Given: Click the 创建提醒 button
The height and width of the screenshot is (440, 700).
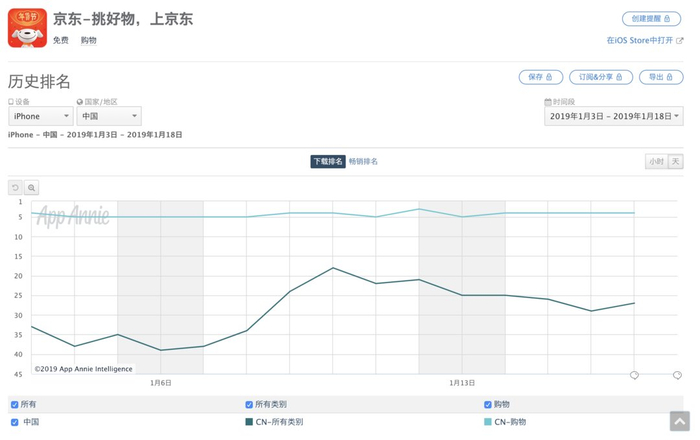Looking at the screenshot, I should pos(651,19).
